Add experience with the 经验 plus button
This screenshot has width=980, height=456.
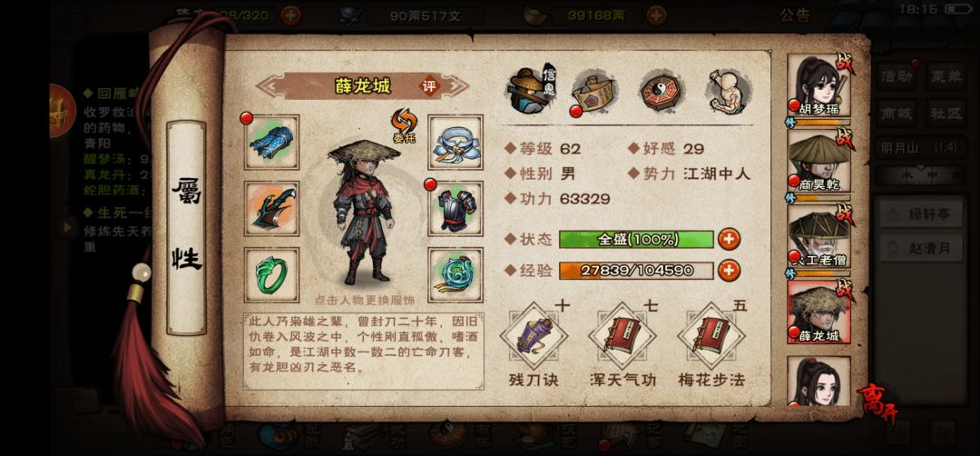pyautogui.click(x=729, y=270)
